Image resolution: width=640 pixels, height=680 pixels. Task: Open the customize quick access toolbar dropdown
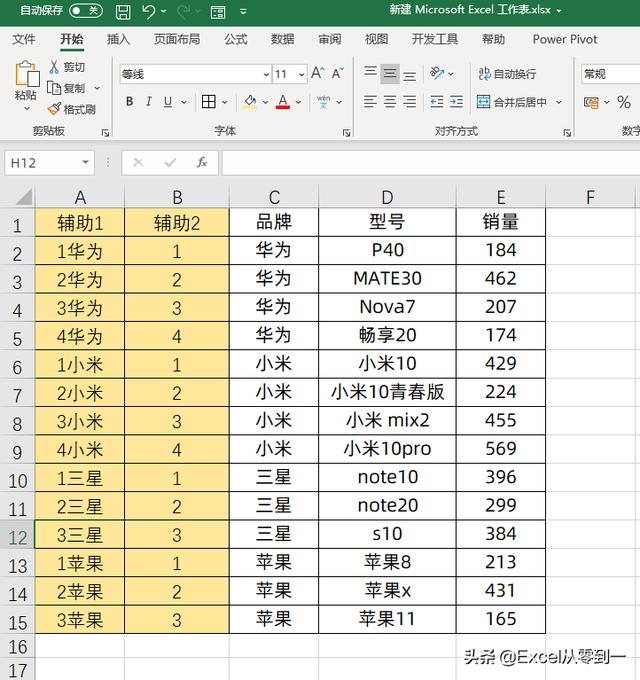pos(243,12)
